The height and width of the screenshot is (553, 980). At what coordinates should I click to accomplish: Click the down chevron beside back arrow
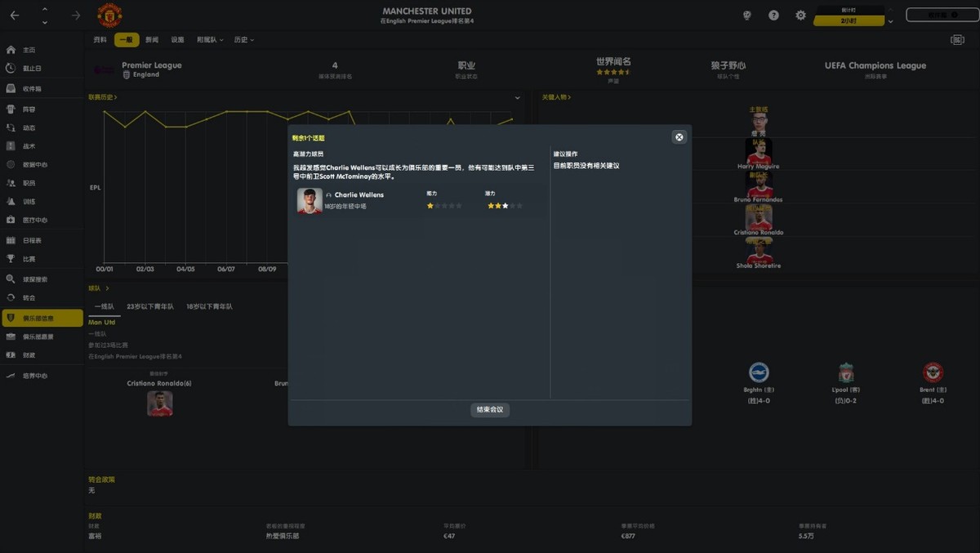(x=44, y=22)
